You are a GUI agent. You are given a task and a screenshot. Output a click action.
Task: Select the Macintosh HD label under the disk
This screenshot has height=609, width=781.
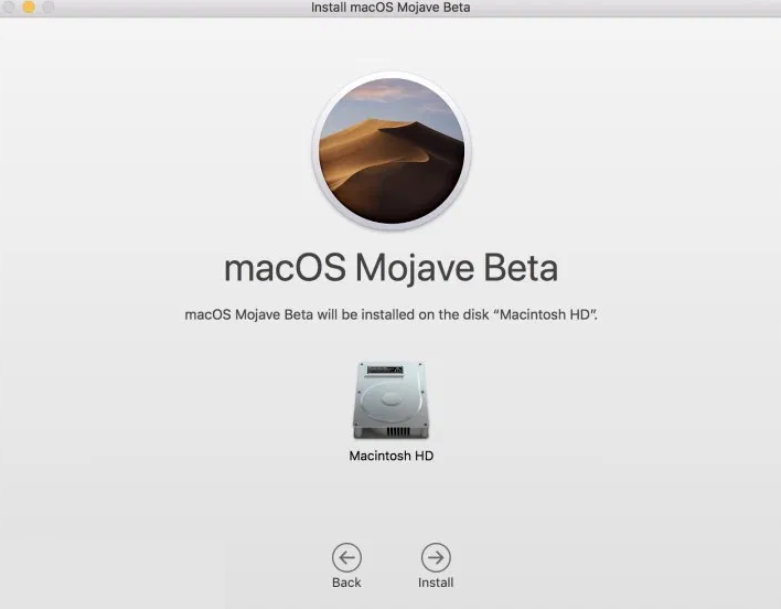(x=391, y=456)
